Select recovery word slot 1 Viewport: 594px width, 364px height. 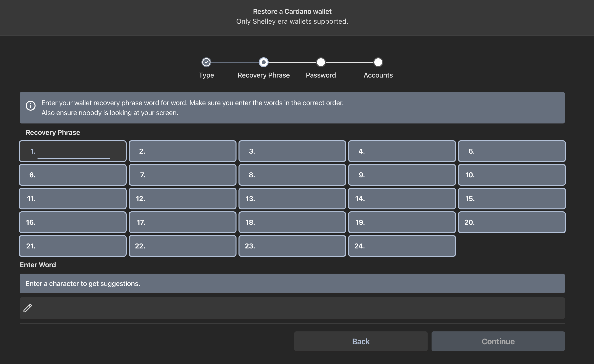coord(73,151)
